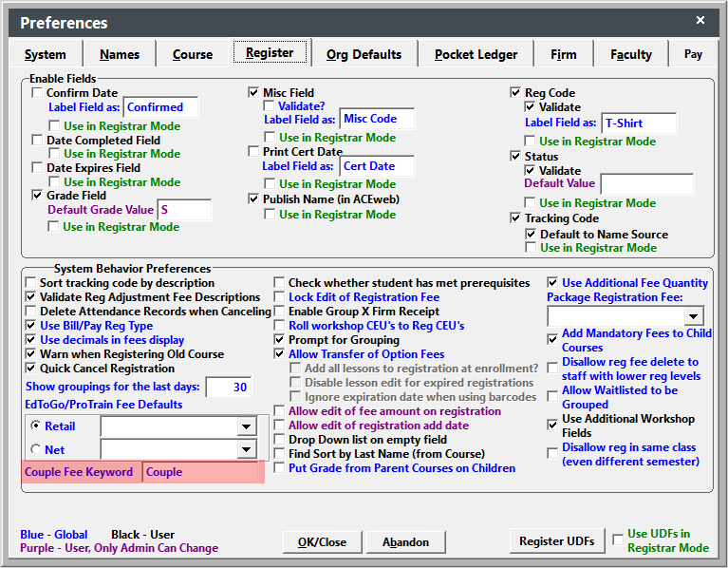This screenshot has width=728, height=568.
Task: Enable Disallow reg fee delete checkbox
Action: [x=552, y=368]
